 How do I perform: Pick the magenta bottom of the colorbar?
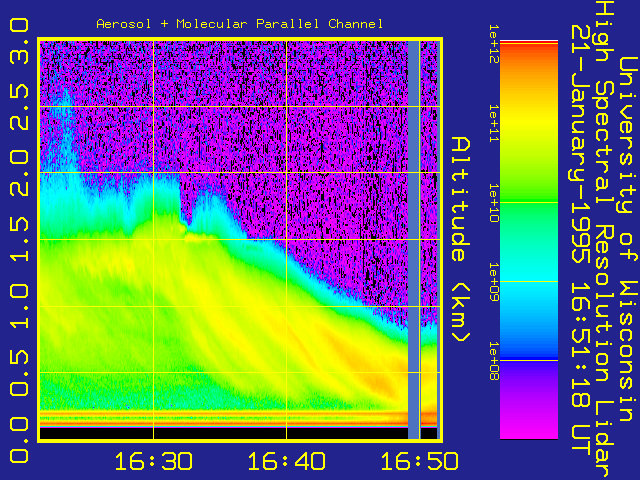529,429
